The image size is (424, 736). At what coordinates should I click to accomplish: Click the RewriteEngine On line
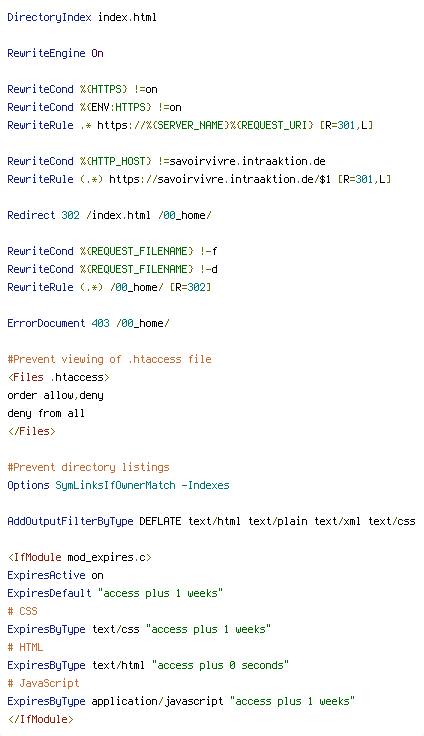[55, 53]
